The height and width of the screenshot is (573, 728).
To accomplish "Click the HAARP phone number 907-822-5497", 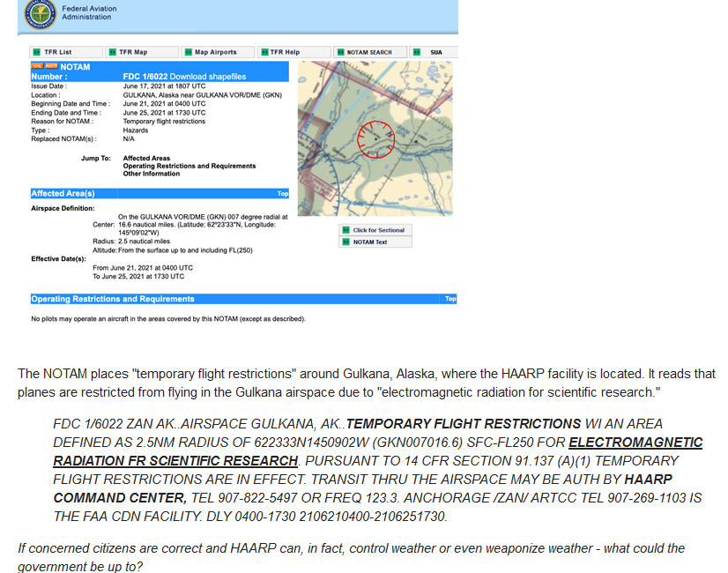I will [257, 498].
